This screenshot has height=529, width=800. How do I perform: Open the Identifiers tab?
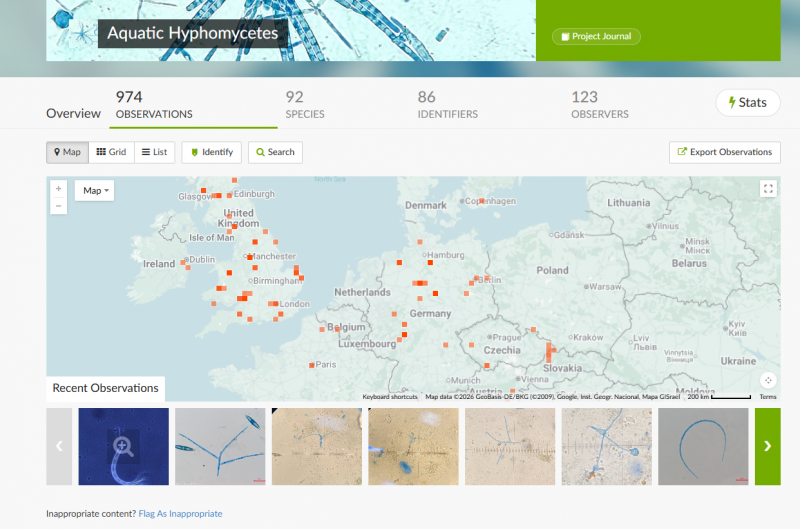[x=447, y=105]
